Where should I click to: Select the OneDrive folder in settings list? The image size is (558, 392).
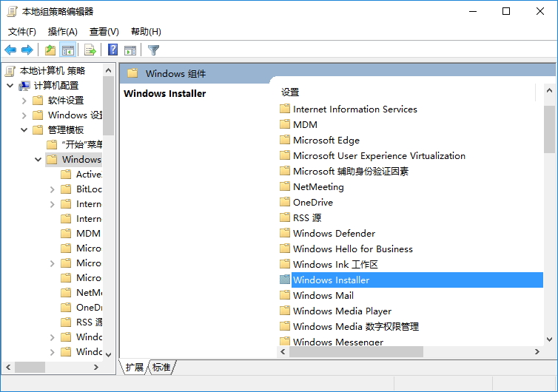click(312, 202)
